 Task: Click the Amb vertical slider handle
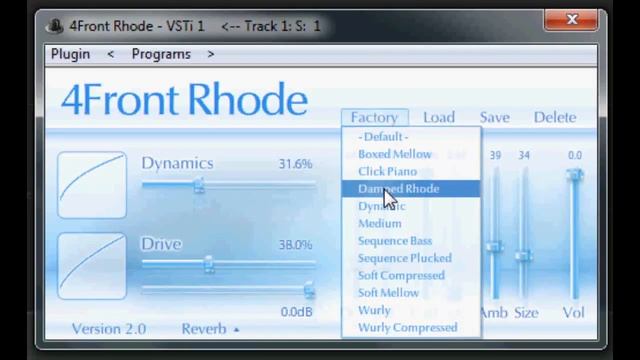pos(494,247)
